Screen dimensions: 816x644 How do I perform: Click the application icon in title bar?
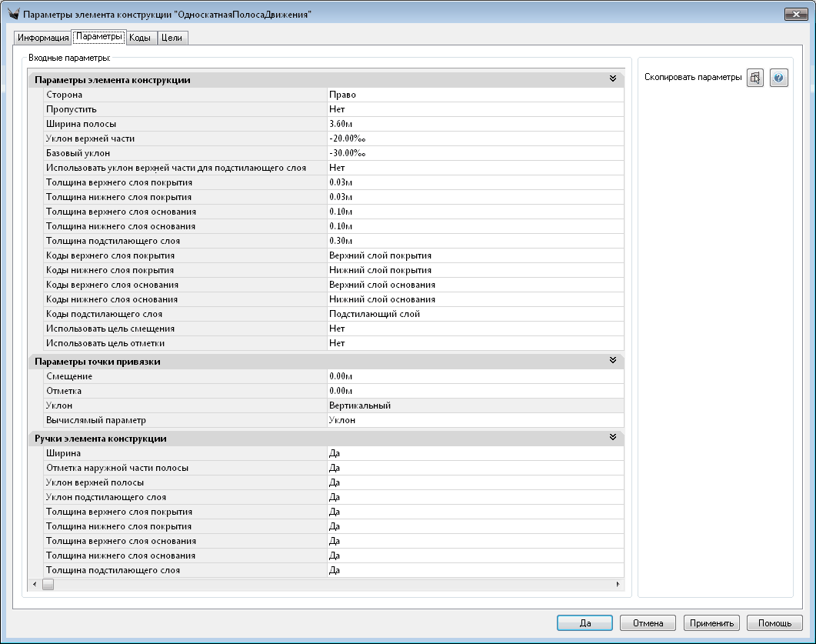click(12, 15)
